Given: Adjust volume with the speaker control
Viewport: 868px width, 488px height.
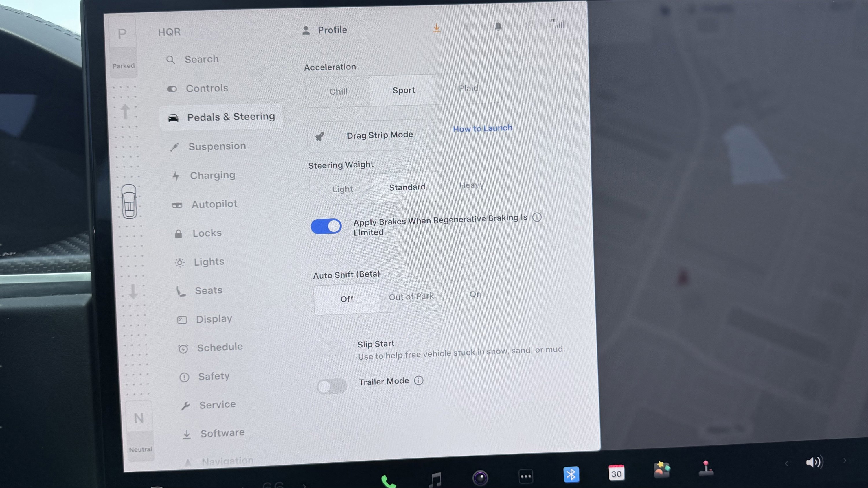Looking at the screenshot, I should [814, 462].
